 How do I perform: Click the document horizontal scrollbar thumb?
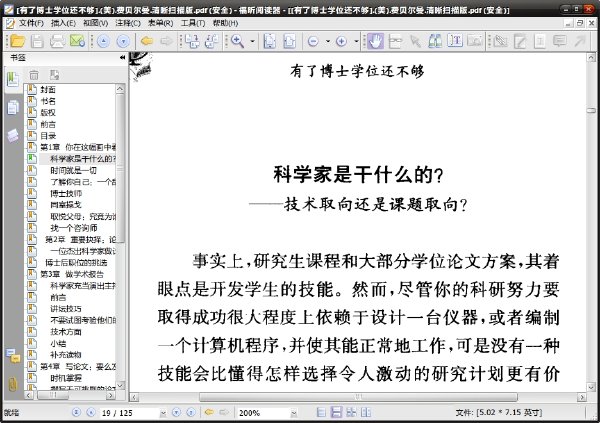click(x=358, y=397)
